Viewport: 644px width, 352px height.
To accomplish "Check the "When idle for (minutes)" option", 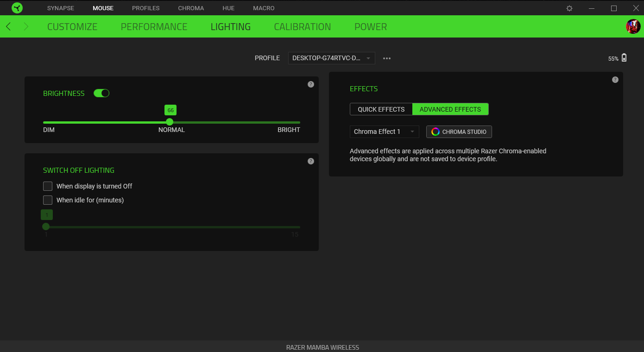I will coord(48,200).
